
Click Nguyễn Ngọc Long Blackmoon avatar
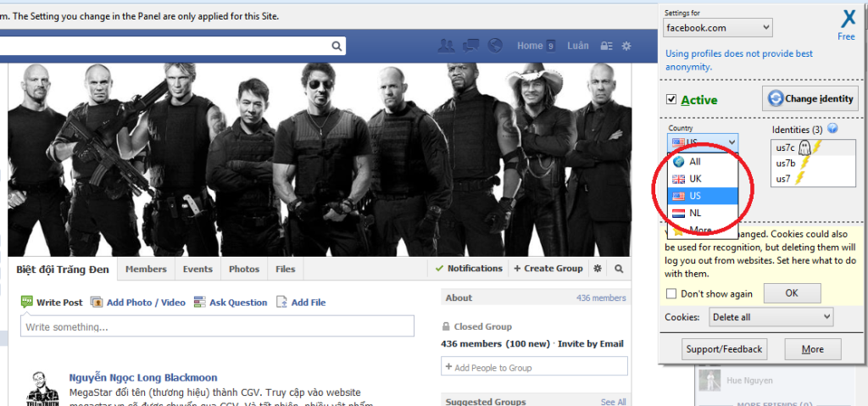(x=42, y=388)
